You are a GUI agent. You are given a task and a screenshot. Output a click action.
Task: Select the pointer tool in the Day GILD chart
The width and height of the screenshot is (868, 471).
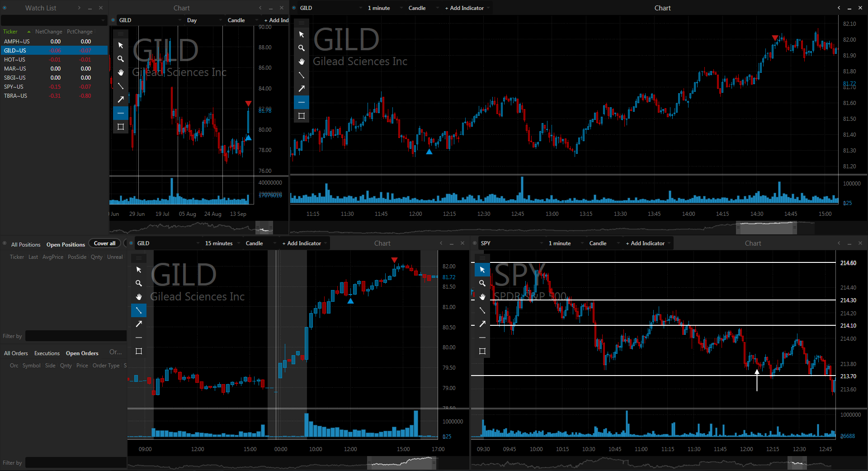(x=121, y=45)
